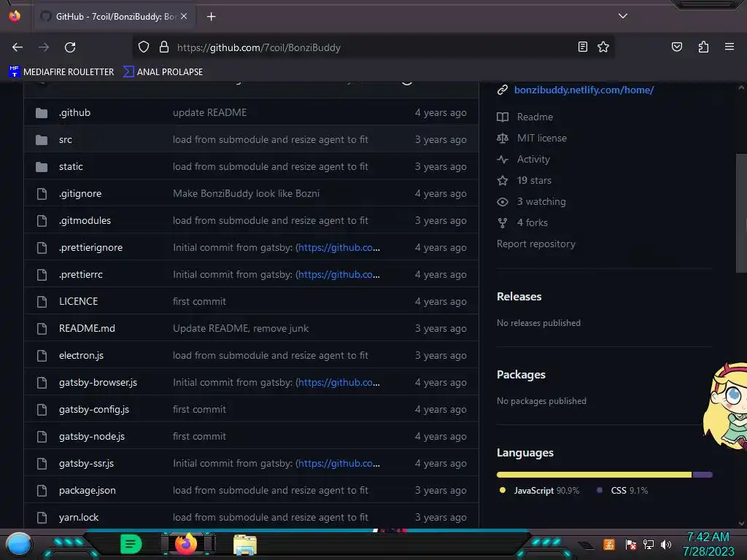
Task: Click purple CSS portion of language bar
Action: (703, 475)
